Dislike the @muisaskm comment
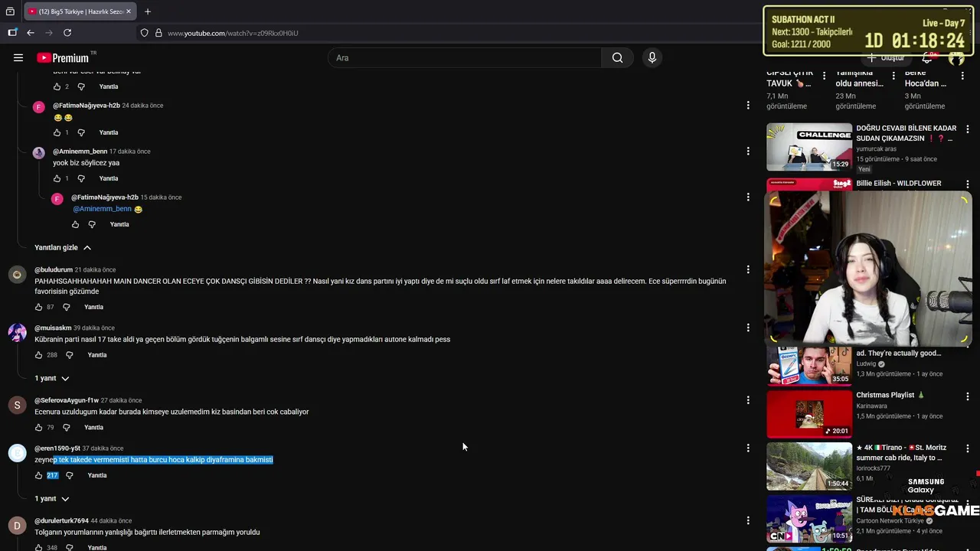Image resolution: width=980 pixels, height=551 pixels. click(69, 355)
